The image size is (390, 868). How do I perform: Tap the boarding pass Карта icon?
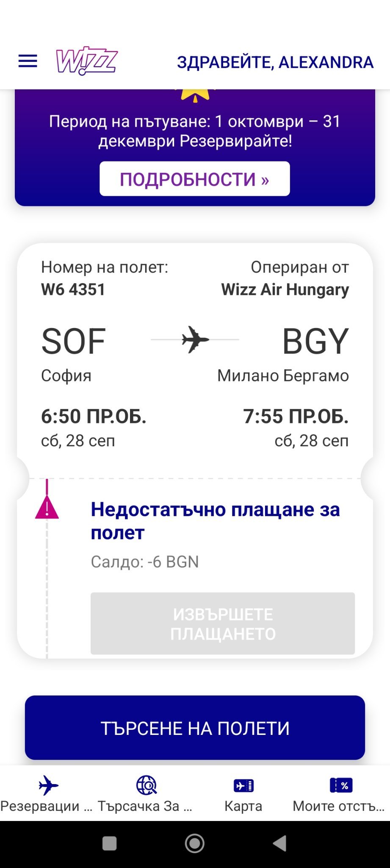(243, 785)
